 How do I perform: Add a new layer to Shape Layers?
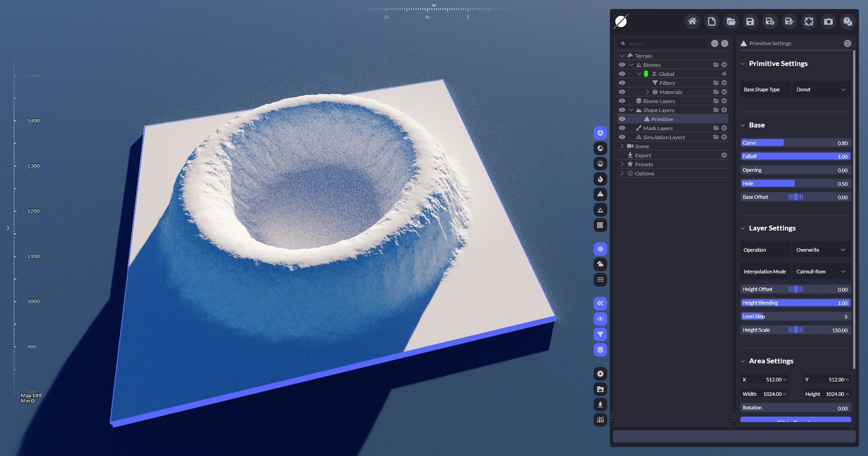tap(724, 110)
